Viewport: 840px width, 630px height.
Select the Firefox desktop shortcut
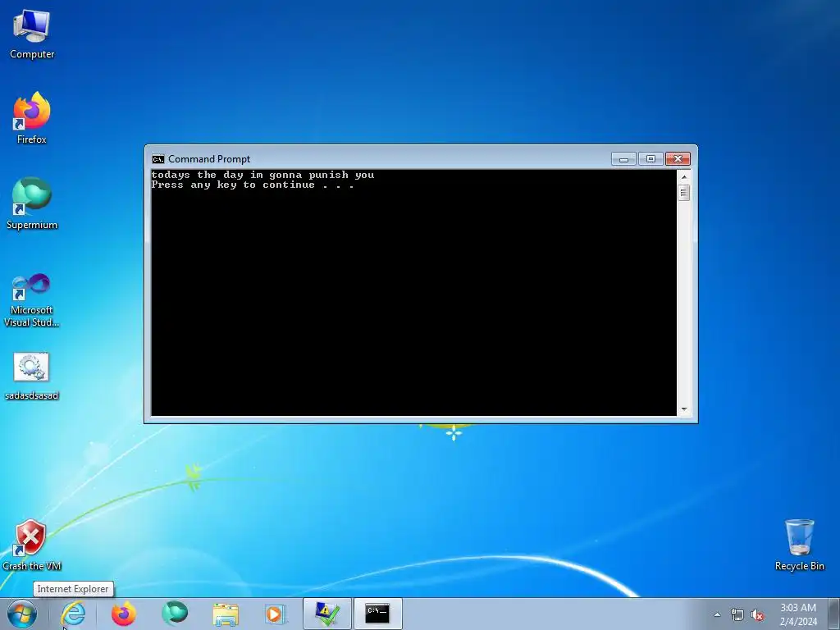[32, 118]
